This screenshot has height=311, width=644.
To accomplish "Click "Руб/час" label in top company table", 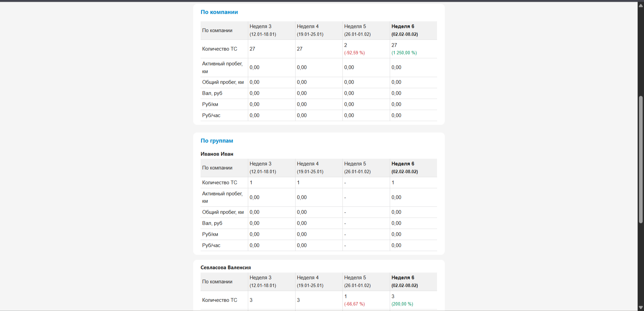I will (x=211, y=116).
